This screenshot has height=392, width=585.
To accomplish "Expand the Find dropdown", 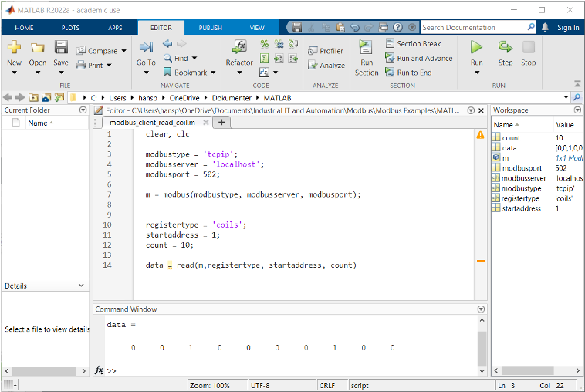I will coord(194,58).
